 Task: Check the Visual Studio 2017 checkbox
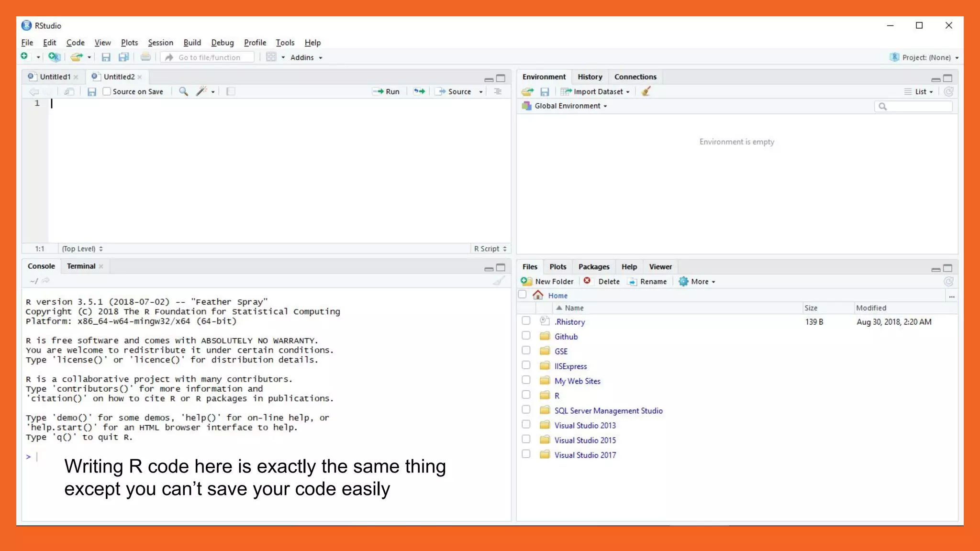pyautogui.click(x=526, y=454)
